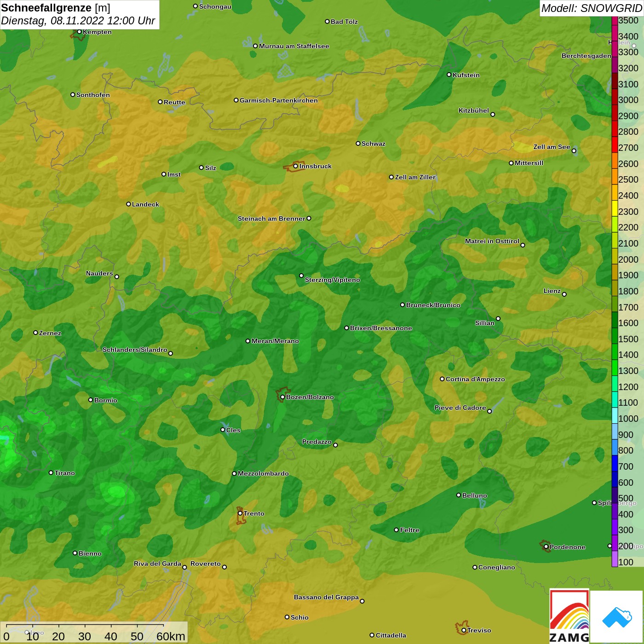Click the Cles location dot
The height and width of the screenshot is (644, 644).
[x=223, y=430]
